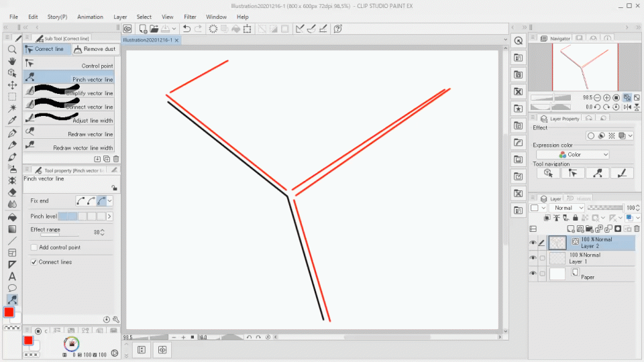This screenshot has width=644, height=362.
Task: Toggle the Add control point checkbox
Action: point(34,247)
